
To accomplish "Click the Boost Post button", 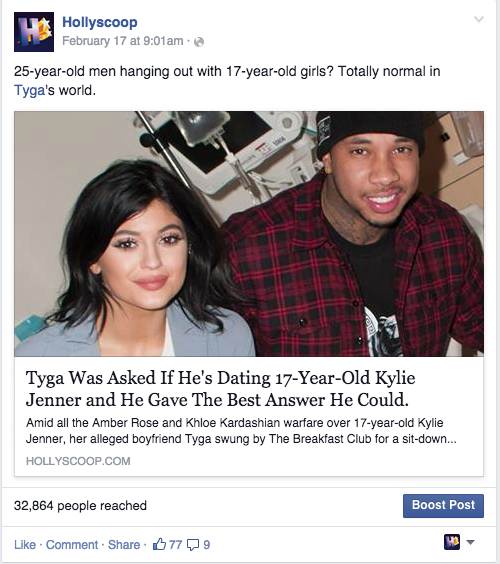I will (443, 506).
